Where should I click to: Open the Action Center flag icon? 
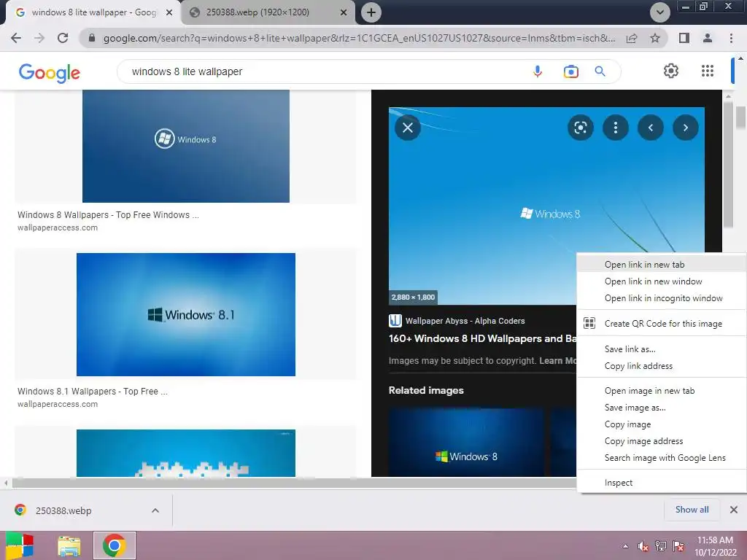pyautogui.click(x=678, y=546)
